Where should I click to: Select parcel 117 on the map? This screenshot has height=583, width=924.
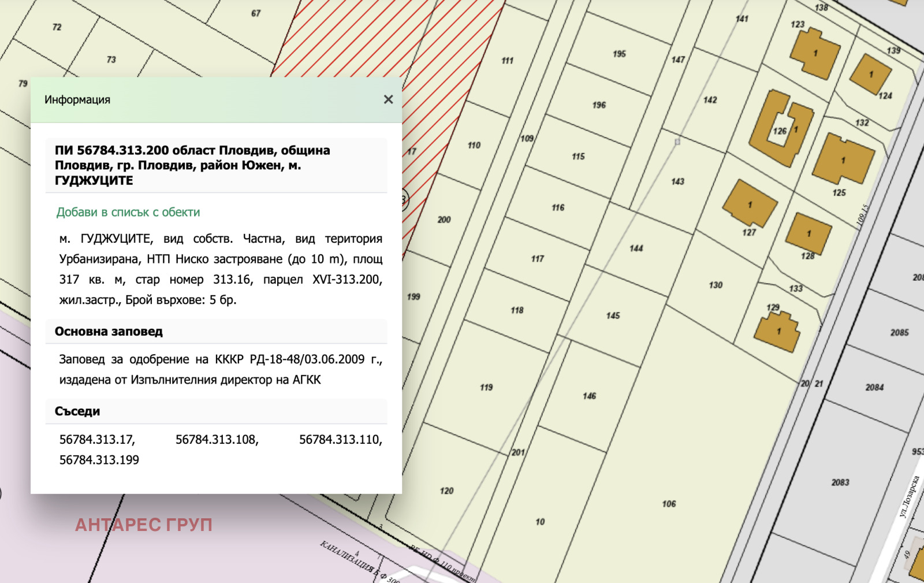[537, 259]
